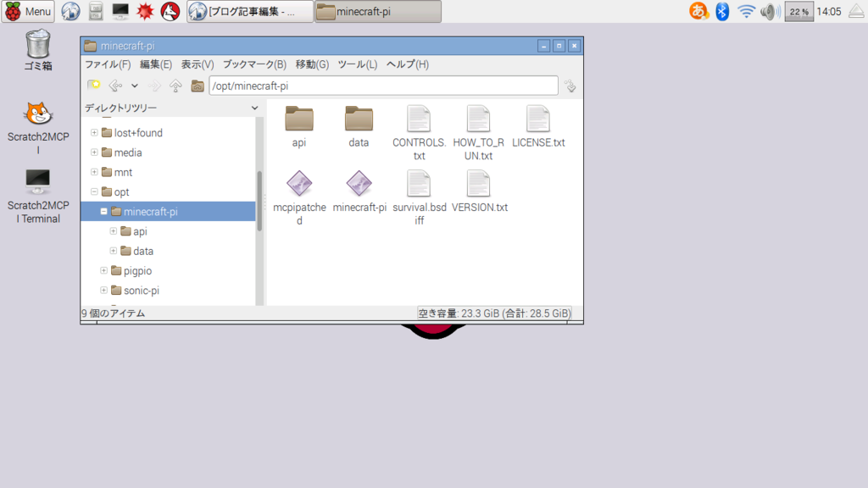Image resolution: width=868 pixels, height=488 pixels.
Task: Select the mcpipatched executable icon
Action: point(299,183)
